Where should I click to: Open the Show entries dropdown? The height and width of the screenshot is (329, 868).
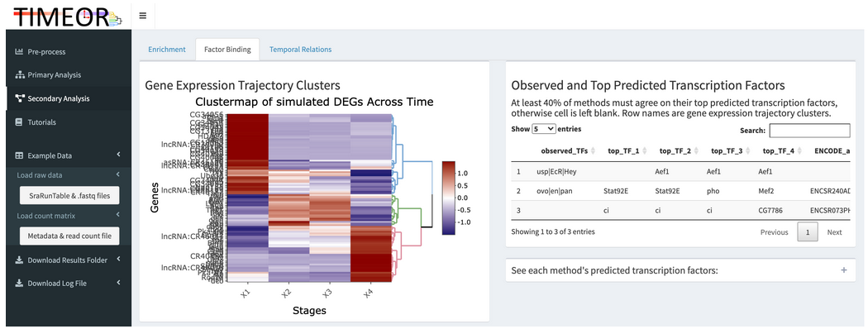coord(543,128)
